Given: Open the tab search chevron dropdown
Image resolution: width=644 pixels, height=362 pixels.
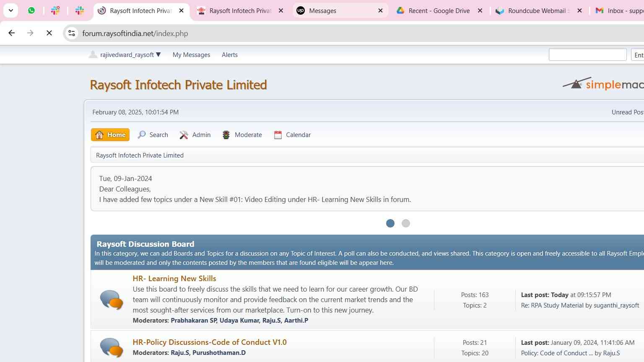Looking at the screenshot, I should 11,10.
